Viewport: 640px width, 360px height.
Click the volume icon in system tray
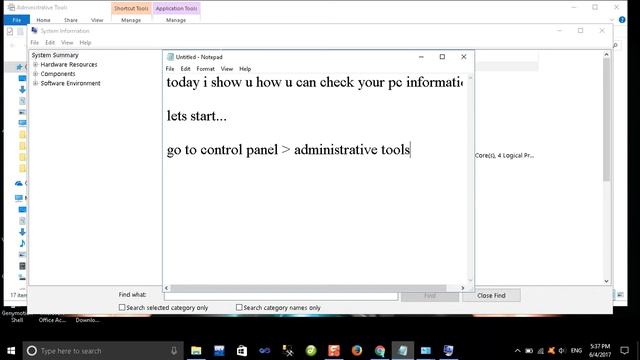[x=562, y=351]
